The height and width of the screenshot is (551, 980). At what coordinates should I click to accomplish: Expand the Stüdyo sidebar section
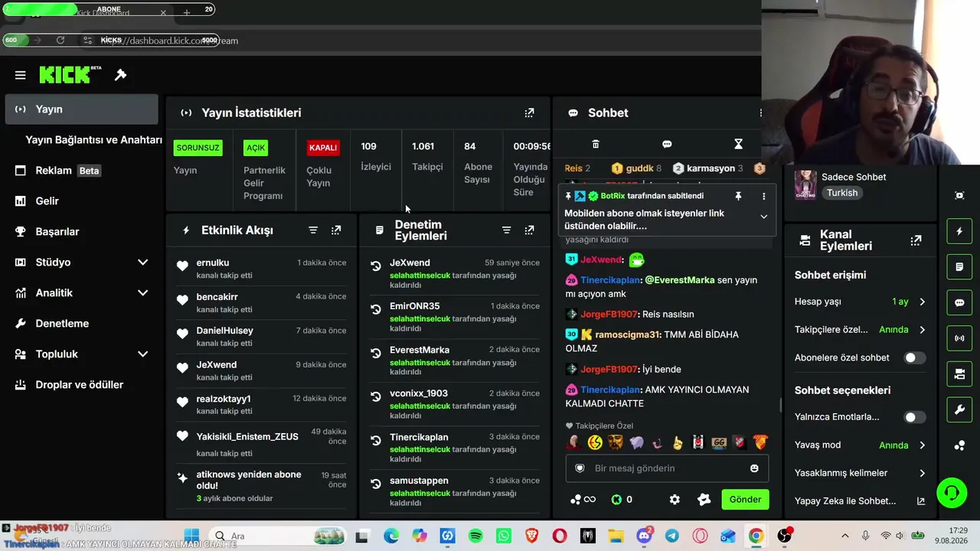(x=142, y=262)
